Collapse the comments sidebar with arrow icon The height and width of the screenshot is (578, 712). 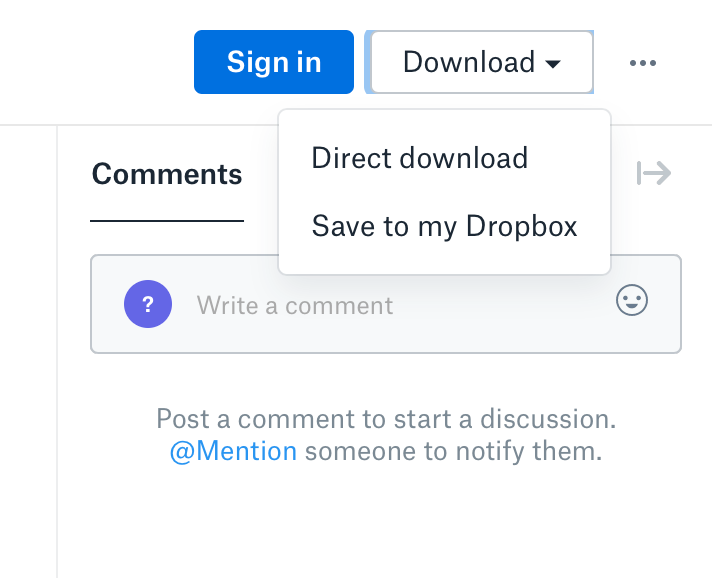pos(654,174)
